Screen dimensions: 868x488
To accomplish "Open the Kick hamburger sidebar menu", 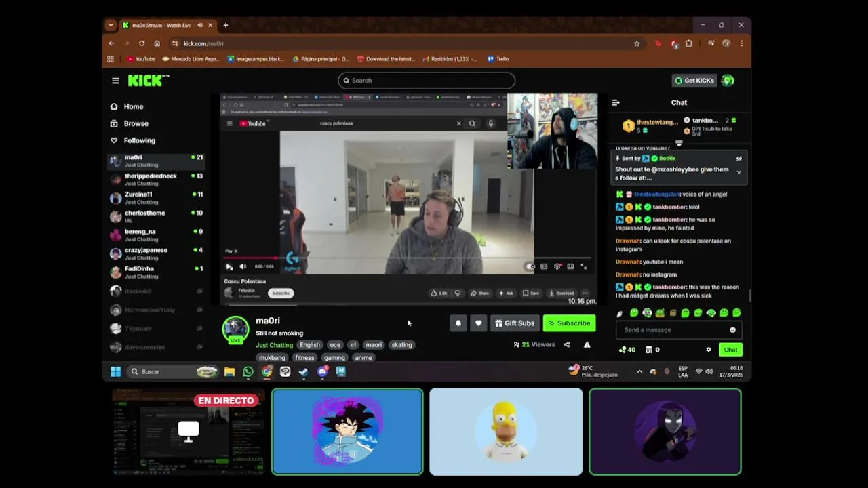I will coord(115,81).
